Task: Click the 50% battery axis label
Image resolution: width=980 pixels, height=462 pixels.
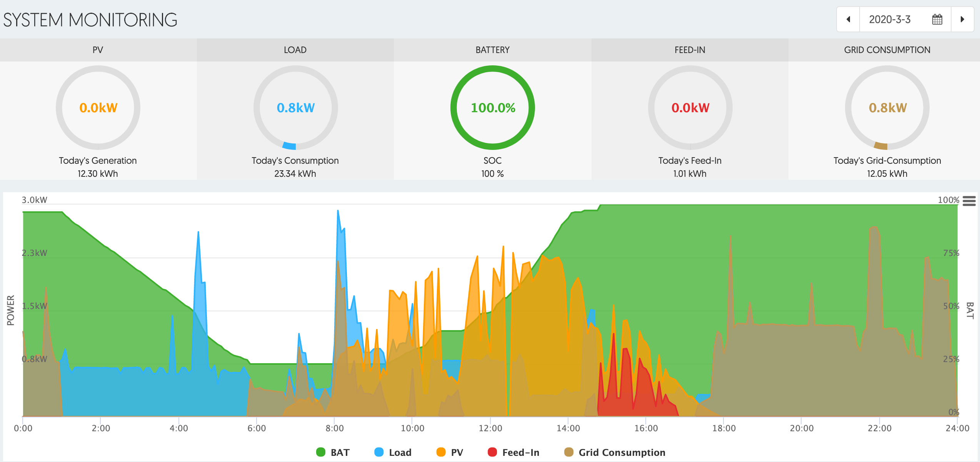Action: tap(951, 306)
